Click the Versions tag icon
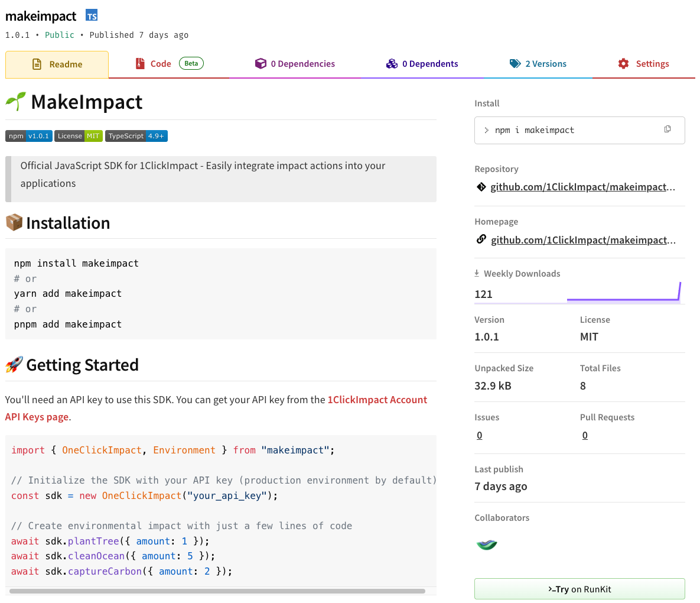This screenshot has height=603, width=700. (515, 63)
